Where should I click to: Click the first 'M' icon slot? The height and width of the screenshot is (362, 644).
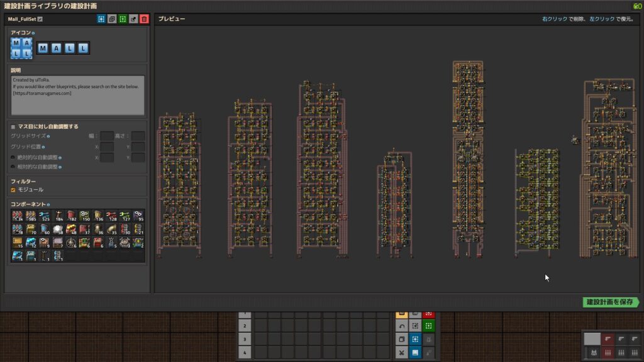coord(43,48)
